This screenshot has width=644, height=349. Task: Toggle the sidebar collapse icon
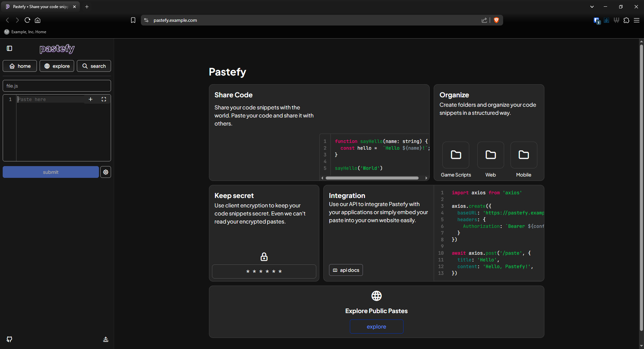pos(9,48)
